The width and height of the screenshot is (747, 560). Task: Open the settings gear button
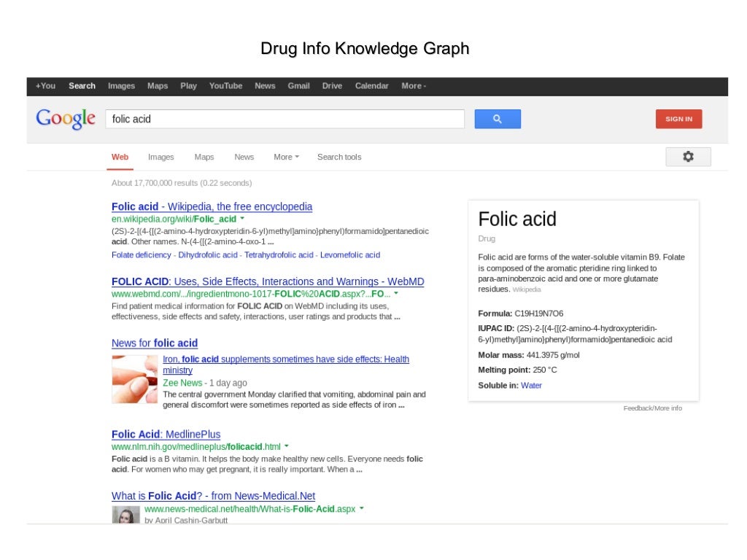click(x=688, y=157)
